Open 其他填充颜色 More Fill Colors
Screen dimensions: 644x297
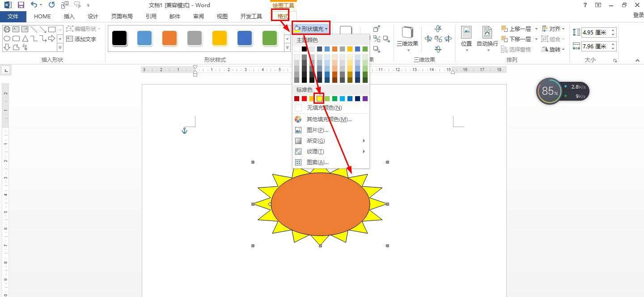[331, 119]
